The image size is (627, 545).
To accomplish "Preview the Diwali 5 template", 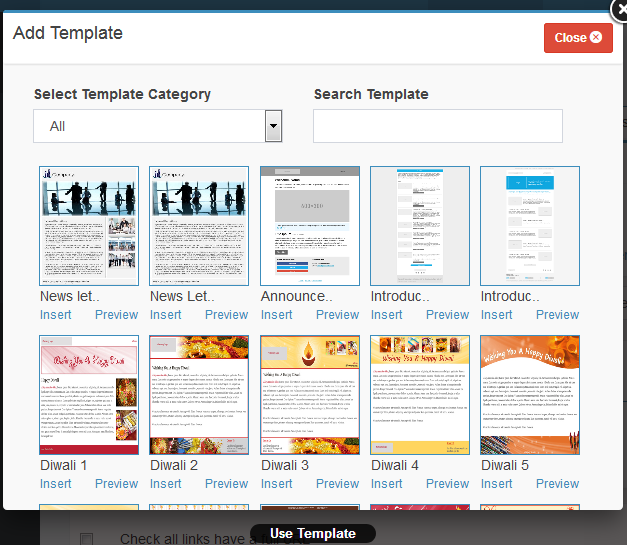I will pyautogui.click(x=557, y=484).
